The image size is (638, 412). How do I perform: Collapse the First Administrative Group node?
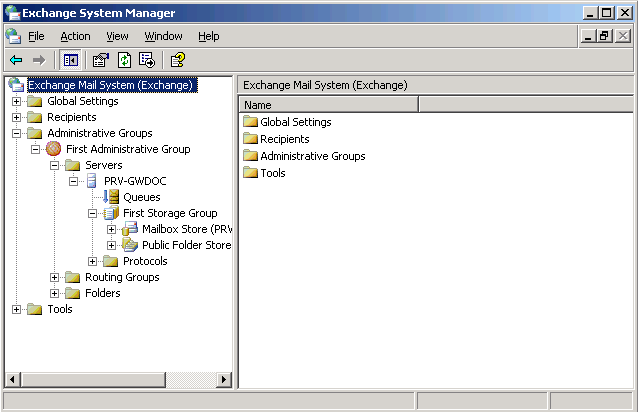[35, 149]
